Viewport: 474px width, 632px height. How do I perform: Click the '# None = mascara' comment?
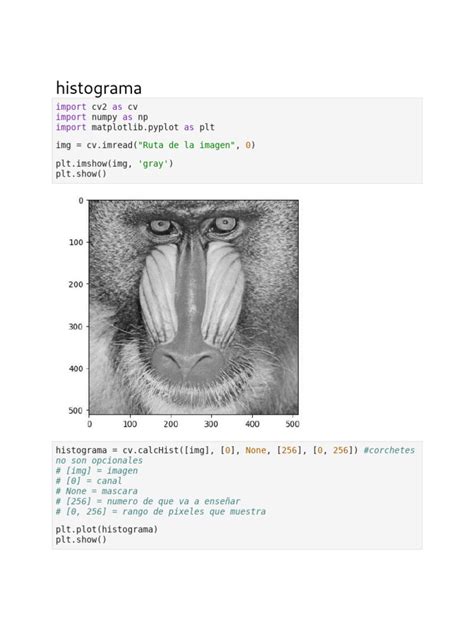click(x=97, y=491)
